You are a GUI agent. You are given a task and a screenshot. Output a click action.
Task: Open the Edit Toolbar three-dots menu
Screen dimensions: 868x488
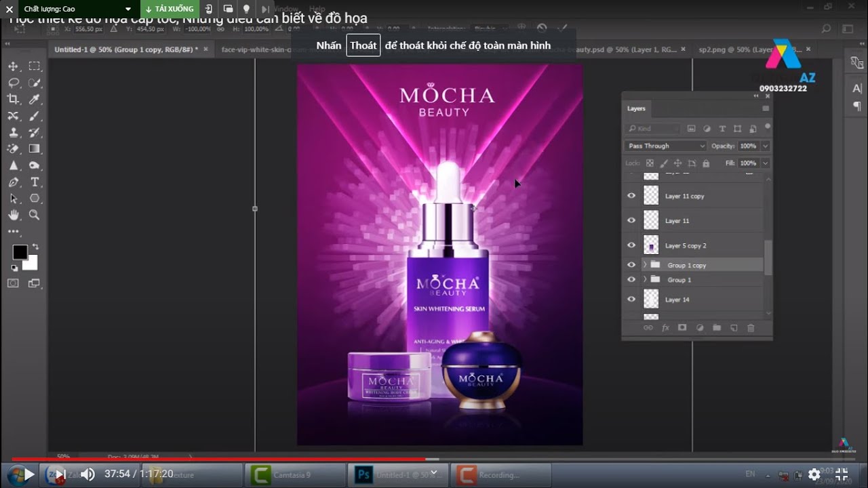(x=13, y=231)
